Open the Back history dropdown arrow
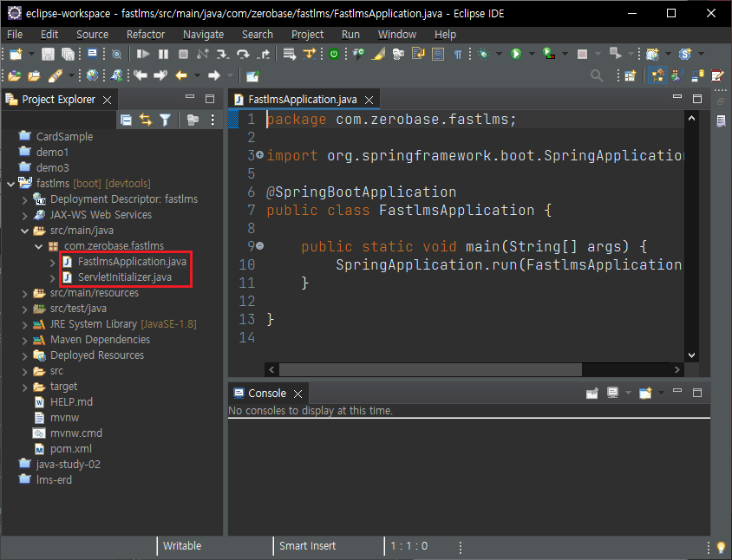 coord(198,75)
